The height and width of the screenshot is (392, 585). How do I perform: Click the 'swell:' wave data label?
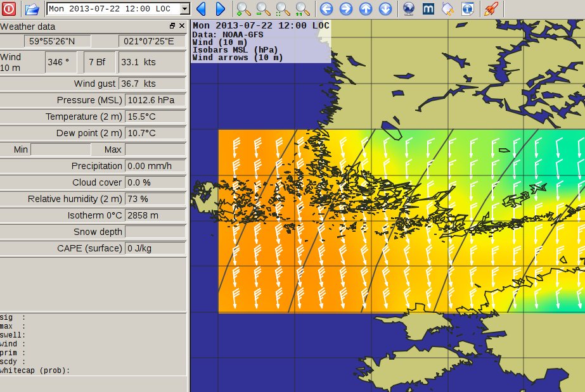[x=13, y=335]
